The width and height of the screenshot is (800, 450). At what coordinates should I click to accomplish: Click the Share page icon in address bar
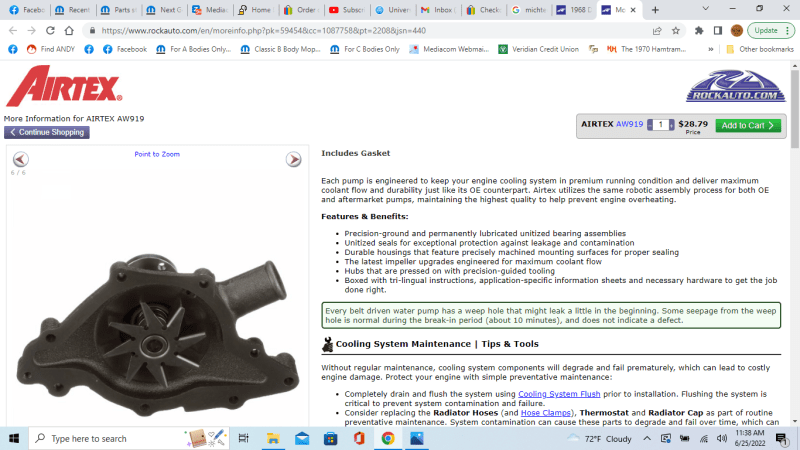[657, 31]
